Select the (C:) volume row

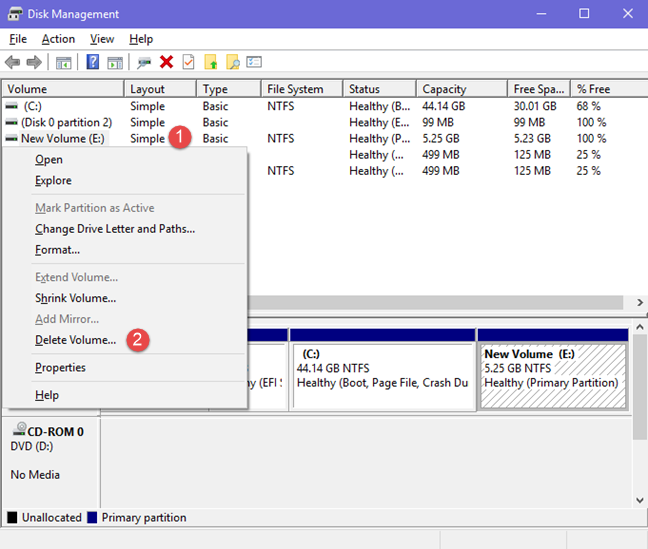324,106
